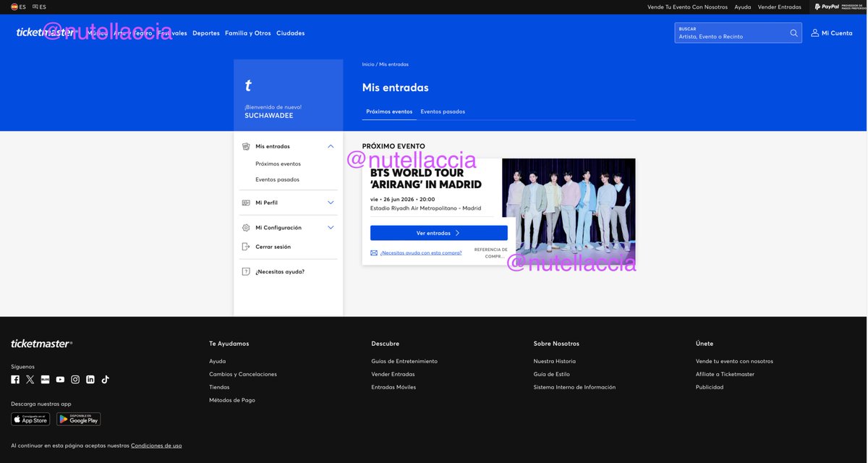The width and height of the screenshot is (868, 463).
Task: Open Ciudades in the top navigation
Action: [290, 33]
